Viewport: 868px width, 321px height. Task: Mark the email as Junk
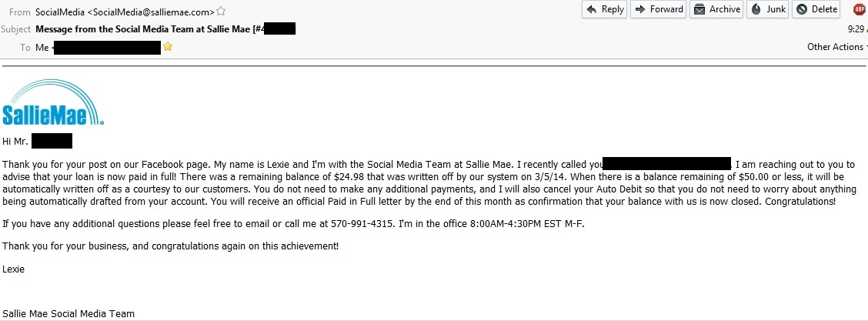[767, 9]
